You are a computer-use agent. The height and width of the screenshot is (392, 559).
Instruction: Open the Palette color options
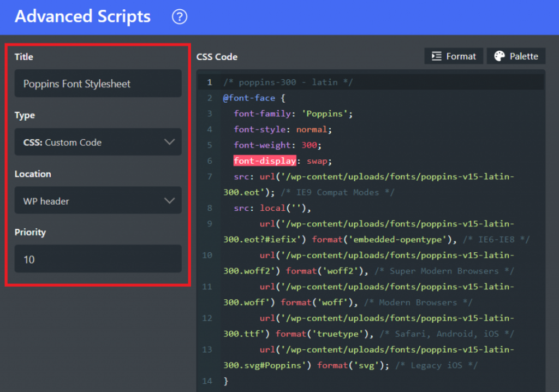tap(515, 56)
